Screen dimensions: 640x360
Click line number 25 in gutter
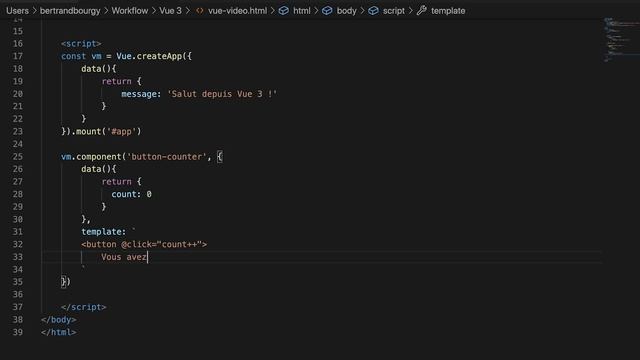[x=18, y=157]
